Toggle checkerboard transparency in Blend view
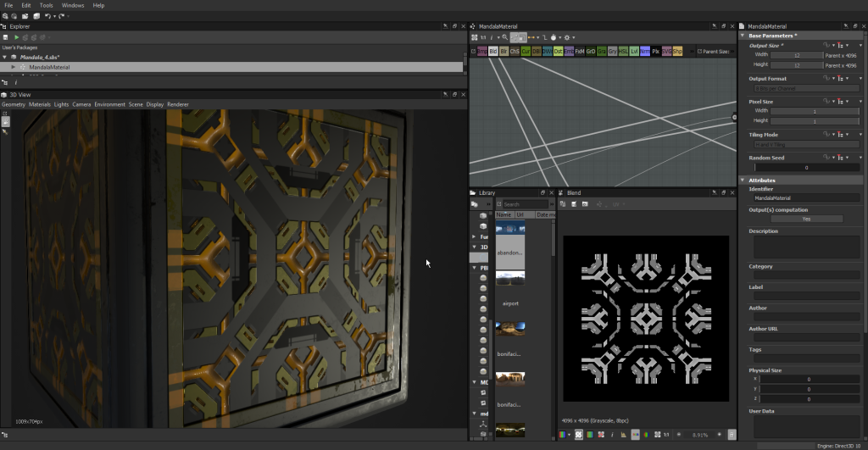 [x=578, y=435]
